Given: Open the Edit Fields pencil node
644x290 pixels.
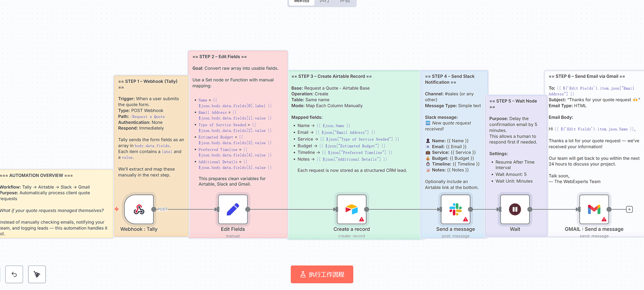Looking at the screenshot, I should [x=233, y=209].
